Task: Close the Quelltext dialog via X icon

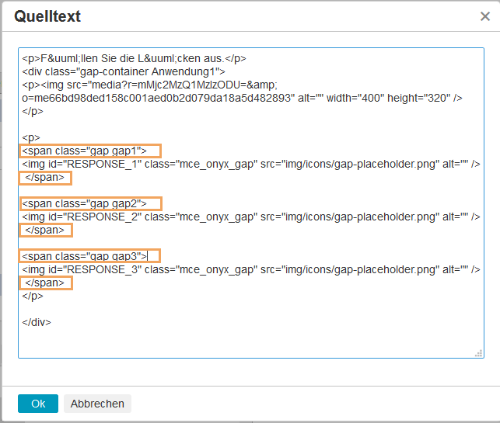Action: pyautogui.click(x=485, y=16)
